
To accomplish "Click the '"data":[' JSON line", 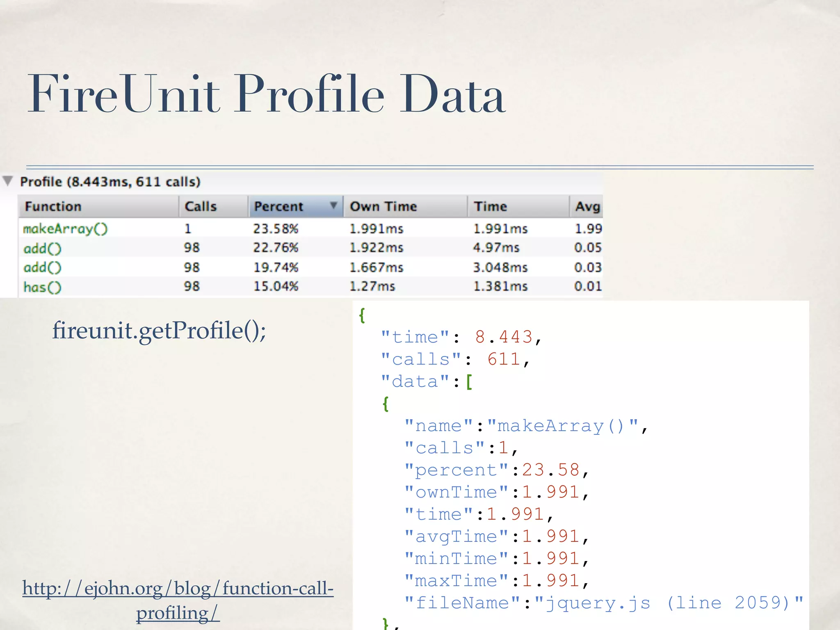I will (x=427, y=381).
